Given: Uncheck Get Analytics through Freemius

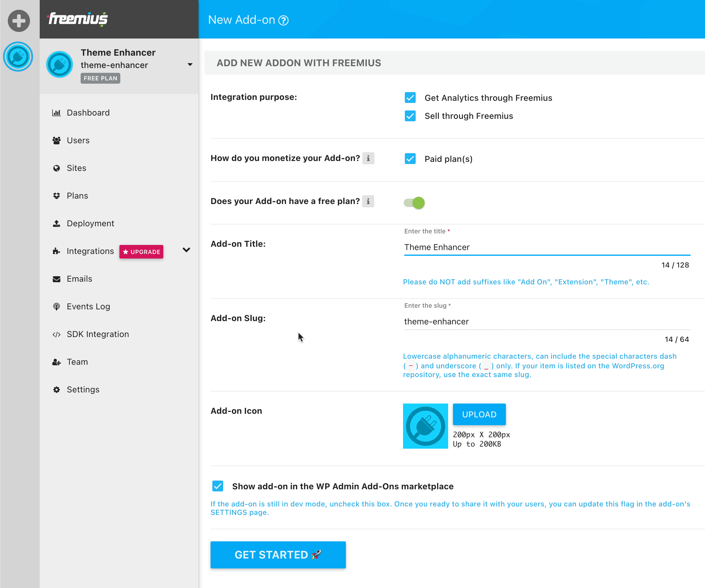Looking at the screenshot, I should 410,98.
